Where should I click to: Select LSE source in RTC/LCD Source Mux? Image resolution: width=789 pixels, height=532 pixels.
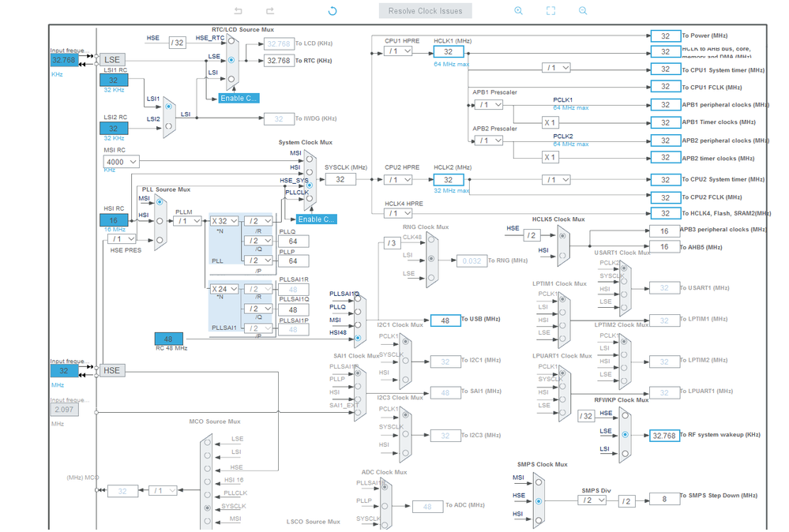(231, 60)
